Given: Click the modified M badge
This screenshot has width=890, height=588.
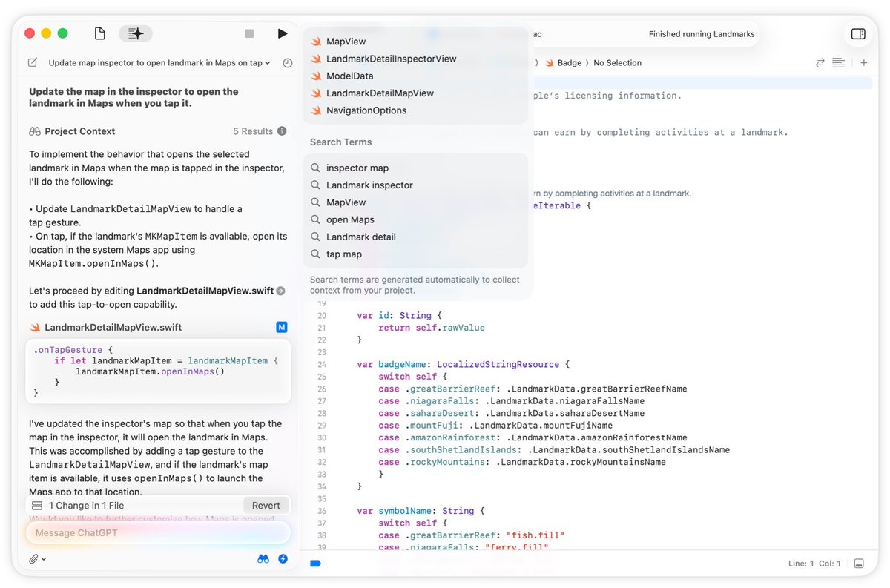Looking at the screenshot, I should [282, 327].
